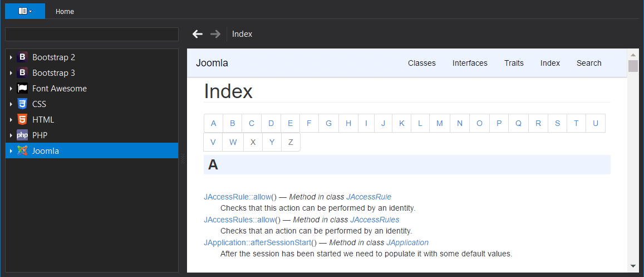Go back with the left arrow
The width and height of the screenshot is (644, 277).
(198, 34)
